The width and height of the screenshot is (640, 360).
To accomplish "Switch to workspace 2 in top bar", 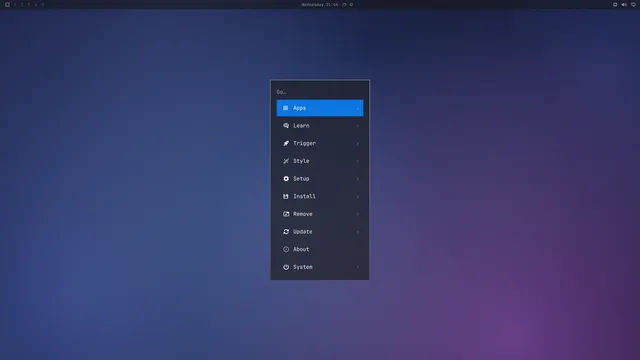I will [22, 4].
